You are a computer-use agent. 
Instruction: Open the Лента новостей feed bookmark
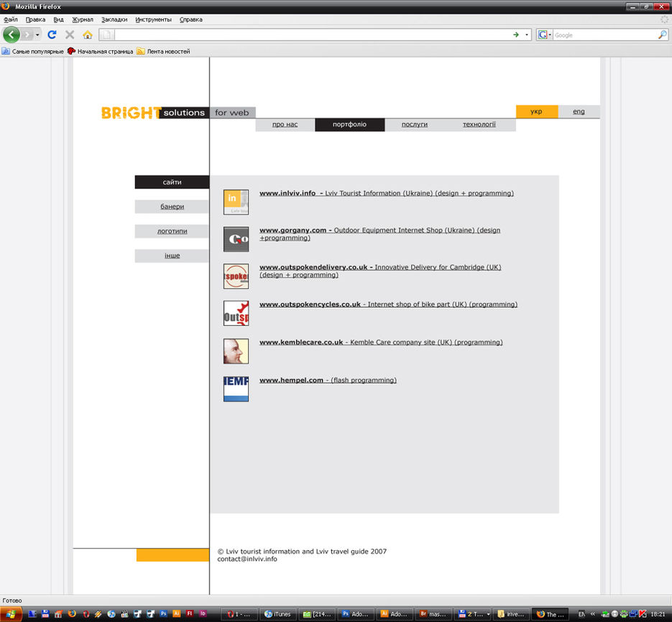tap(163, 52)
